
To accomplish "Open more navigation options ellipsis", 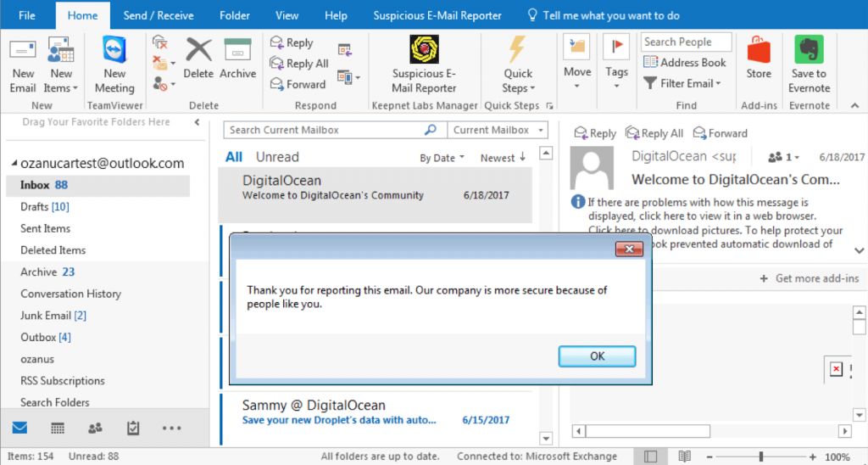I will 171,428.
